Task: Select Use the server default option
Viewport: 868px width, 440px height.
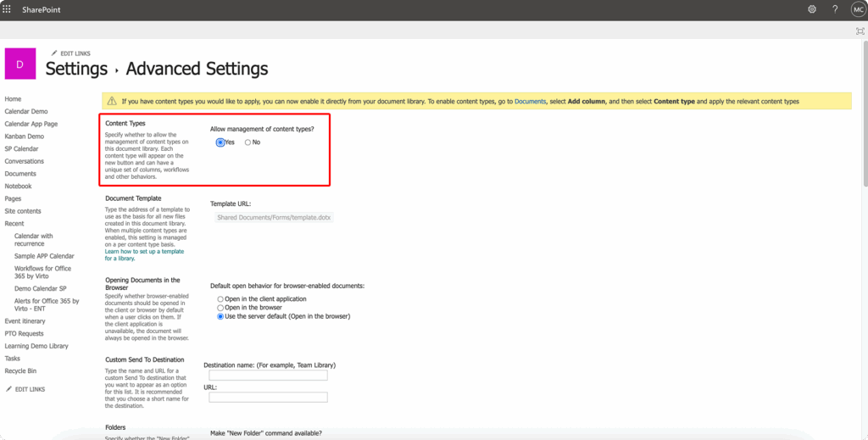Action: [x=220, y=316]
